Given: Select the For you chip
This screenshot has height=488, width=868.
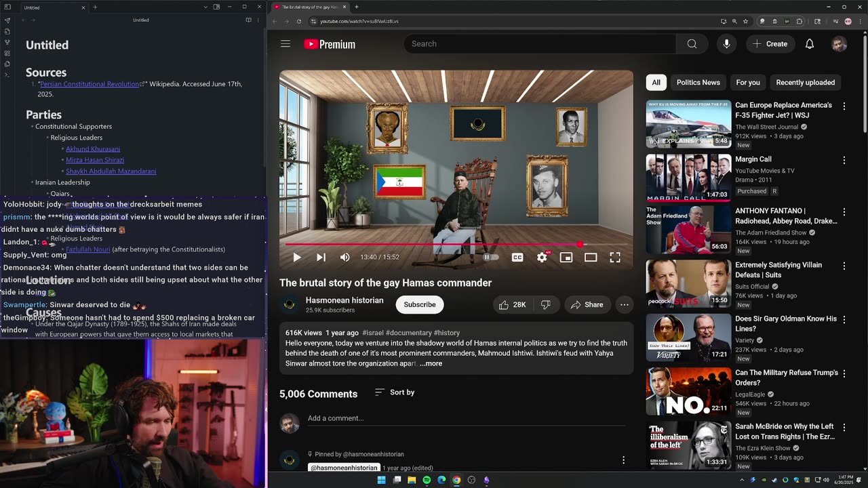Looking at the screenshot, I should click(748, 83).
